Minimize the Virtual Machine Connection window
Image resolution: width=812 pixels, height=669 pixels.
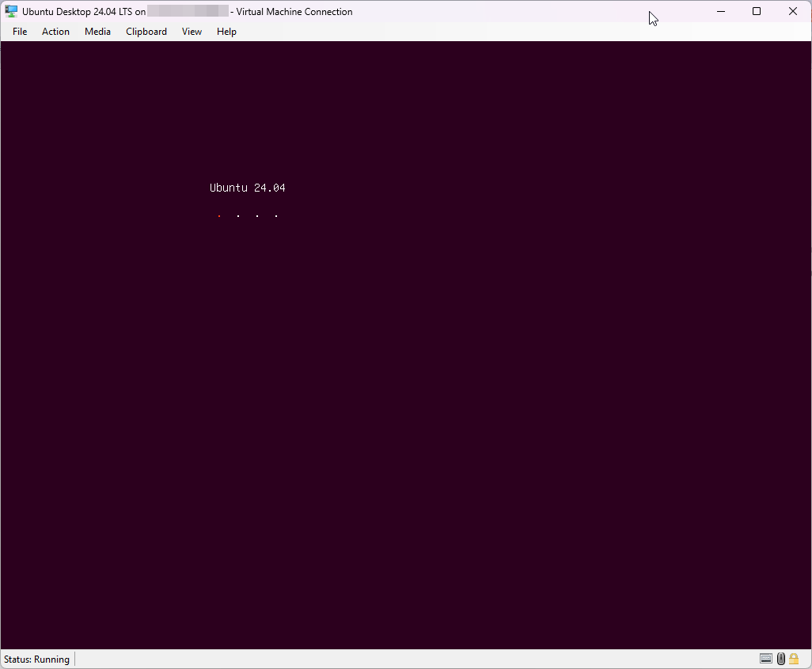click(720, 11)
